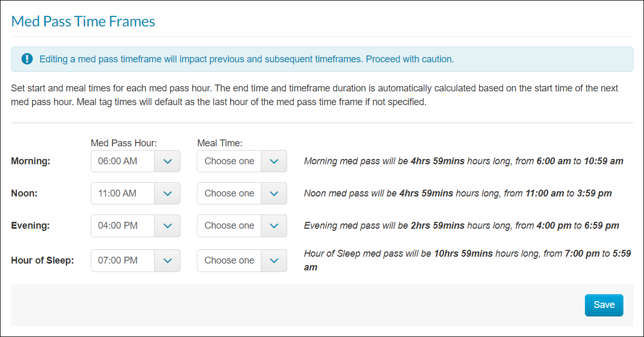The image size is (644, 337).
Task: Click the Save button
Action: tap(604, 305)
